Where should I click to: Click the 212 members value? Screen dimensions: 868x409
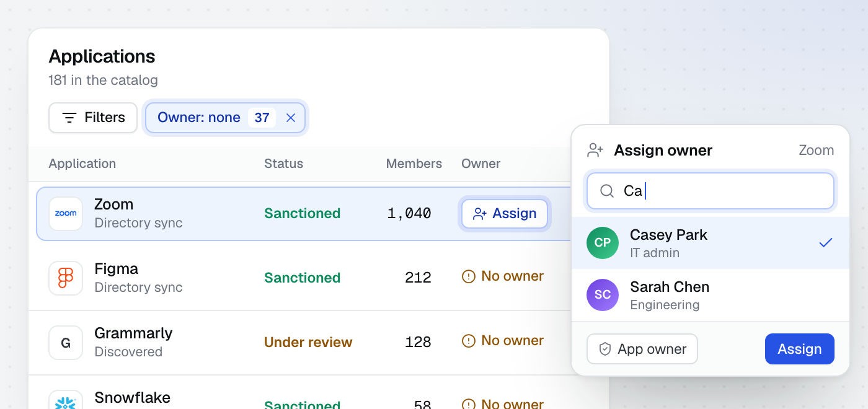418,278
